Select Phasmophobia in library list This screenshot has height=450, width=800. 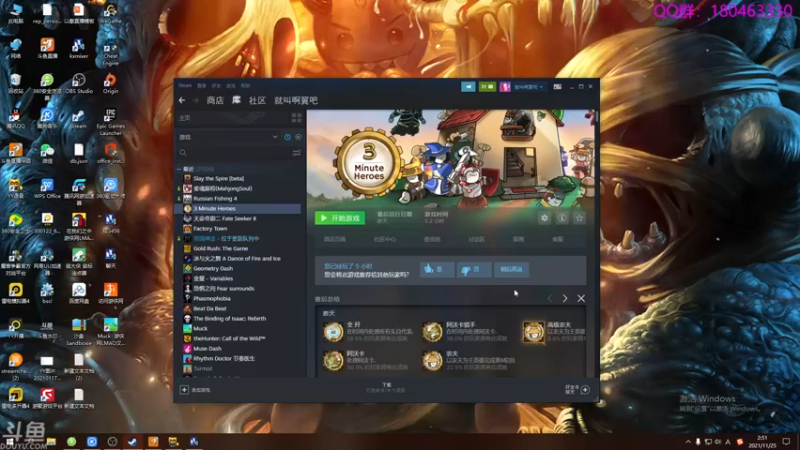click(212, 298)
